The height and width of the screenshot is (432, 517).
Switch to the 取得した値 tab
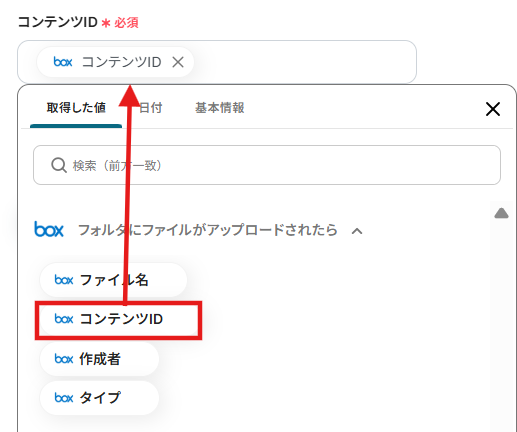[76, 108]
